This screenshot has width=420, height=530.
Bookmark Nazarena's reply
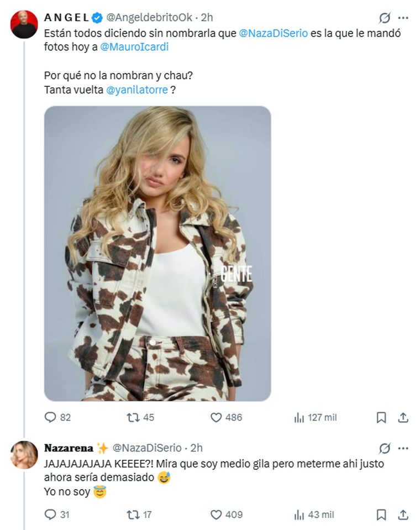click(380, 515)
